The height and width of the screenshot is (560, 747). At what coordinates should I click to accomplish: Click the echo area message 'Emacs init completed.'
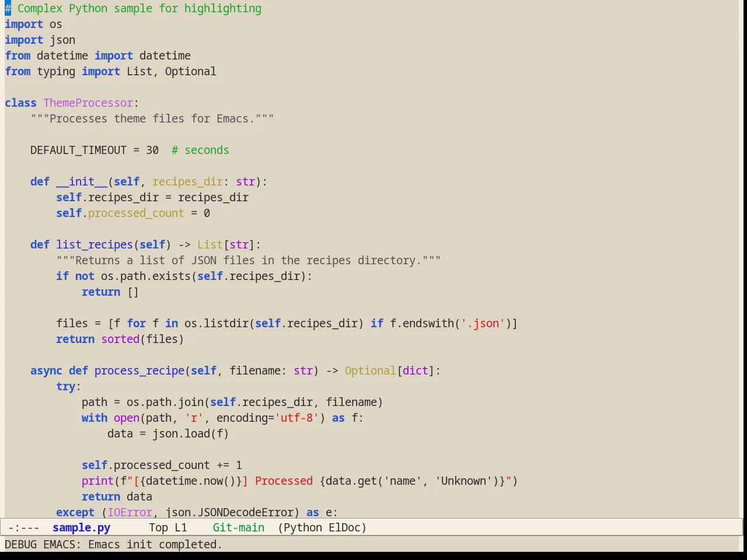click(155, 545)
